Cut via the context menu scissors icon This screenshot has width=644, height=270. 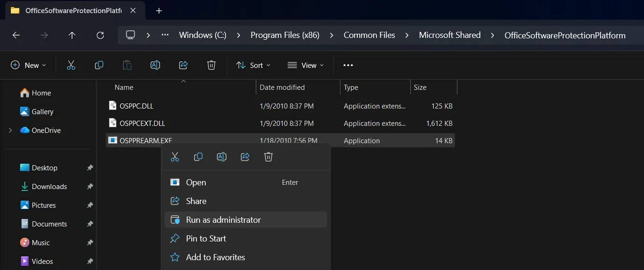pyautogui.click(x=175, y=157)
